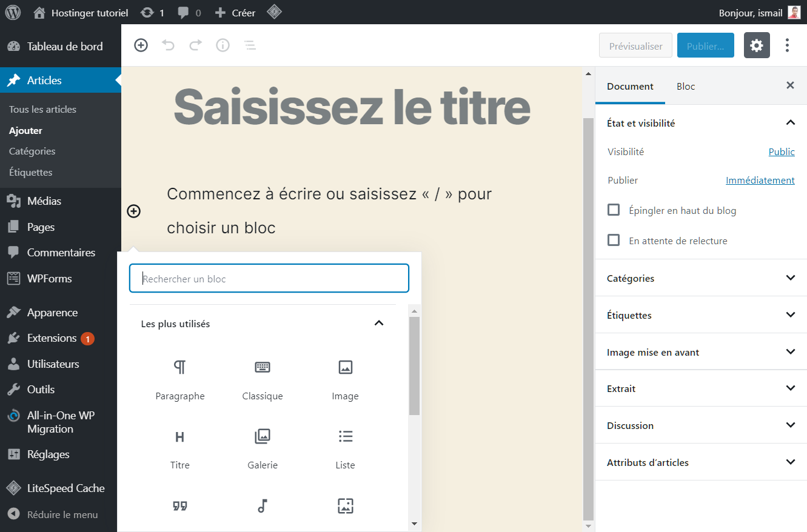The height and width of the screenshot is (532, 807).
Task: Check En attente de relecture
Action: (x=614, y=240)
